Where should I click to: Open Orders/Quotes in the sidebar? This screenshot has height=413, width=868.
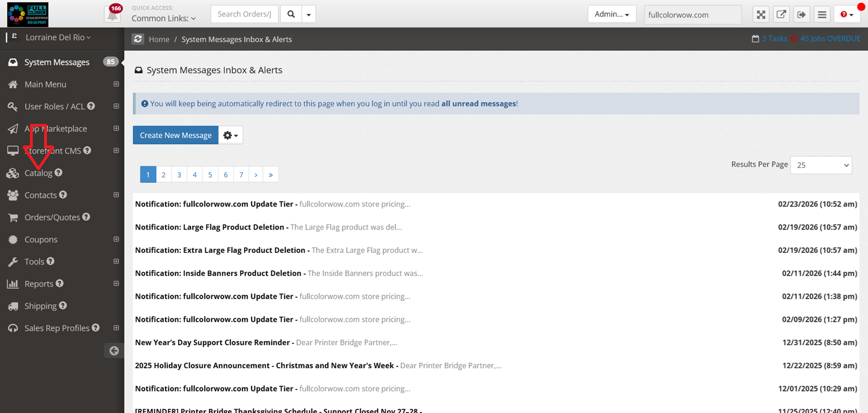52,217
